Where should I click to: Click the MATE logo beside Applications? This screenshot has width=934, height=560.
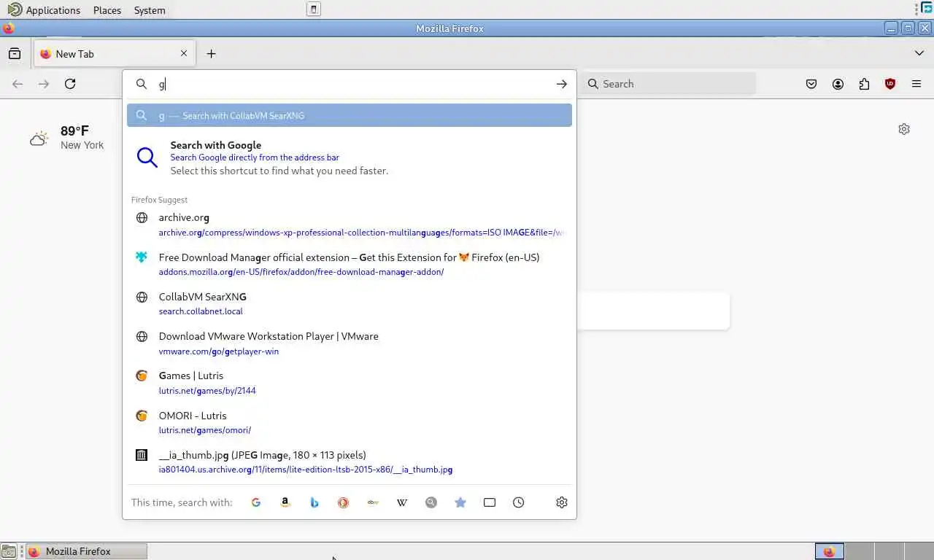(x=15, y=9)
